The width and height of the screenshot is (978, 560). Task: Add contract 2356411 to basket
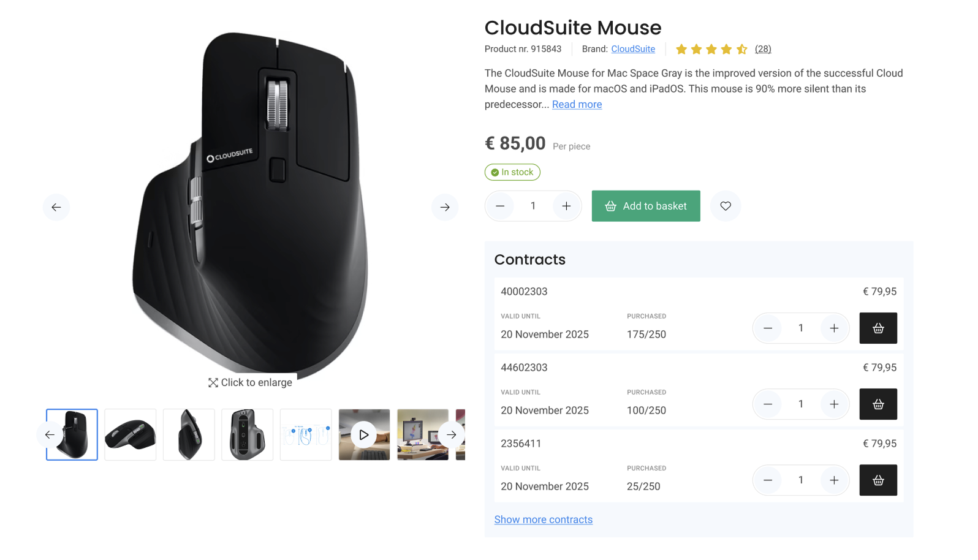pyautogui.click(x=878, y=480)
